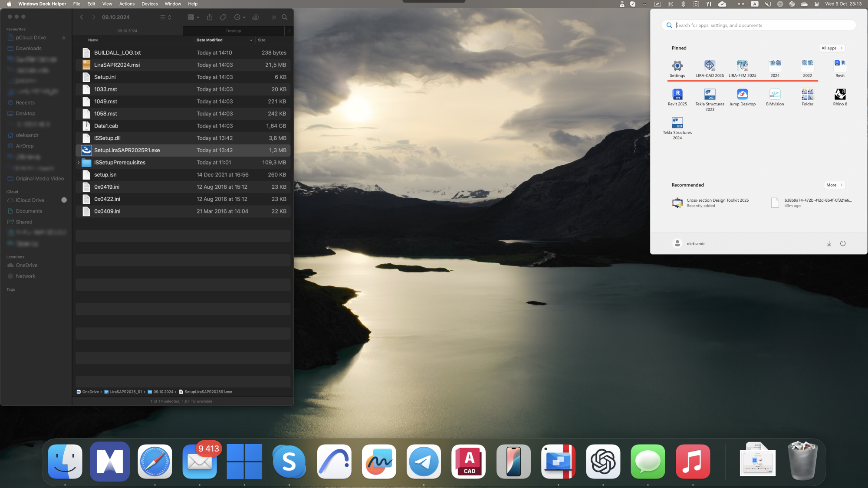Open the Devices menu in menu bar

(x=149, y=4)
